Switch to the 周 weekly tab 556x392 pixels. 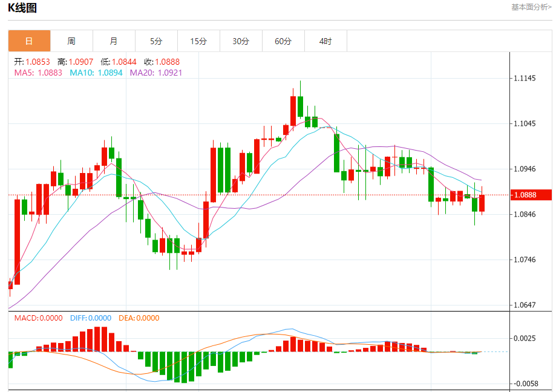(x=71, y=41)
